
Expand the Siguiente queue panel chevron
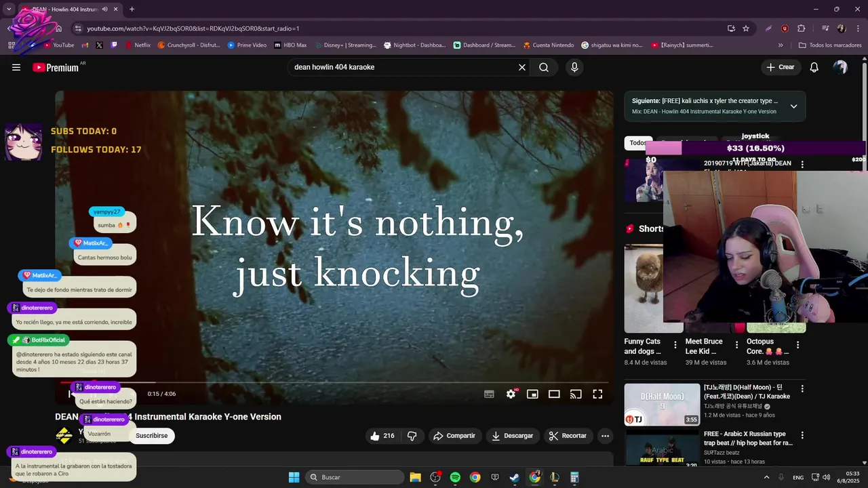click(x=793, y=106)
